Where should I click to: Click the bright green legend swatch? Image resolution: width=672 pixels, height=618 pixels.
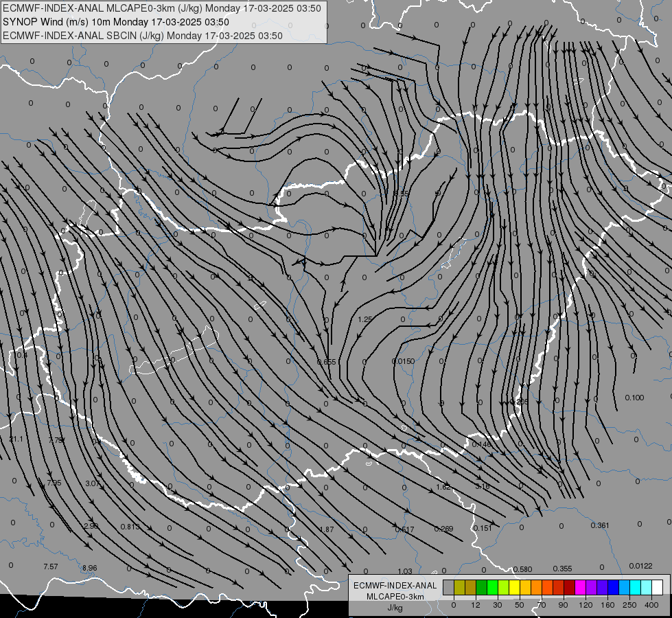(x=492, y=587)
